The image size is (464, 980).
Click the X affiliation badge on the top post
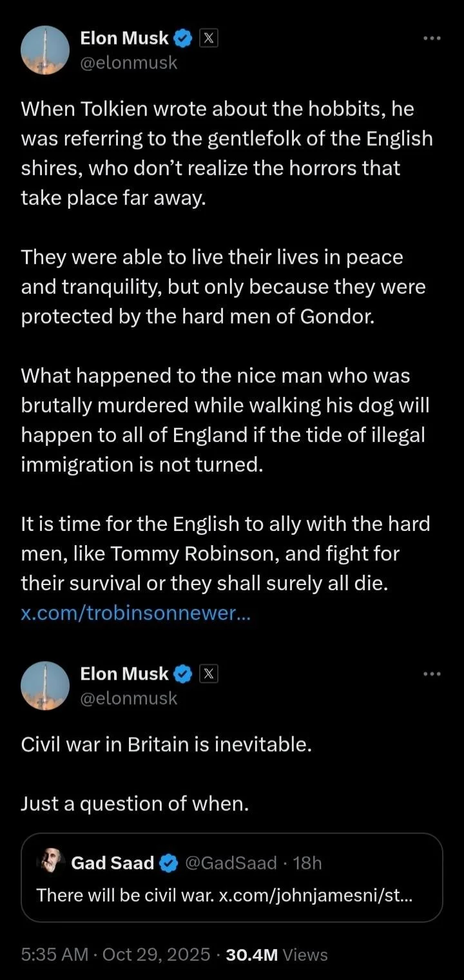click(x=208, y=39)
